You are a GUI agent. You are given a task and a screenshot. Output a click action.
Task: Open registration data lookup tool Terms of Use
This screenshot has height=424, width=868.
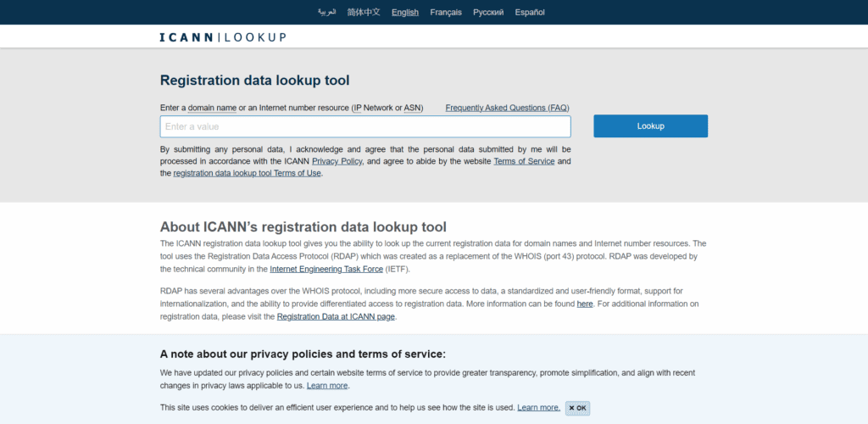pos(247,173)
